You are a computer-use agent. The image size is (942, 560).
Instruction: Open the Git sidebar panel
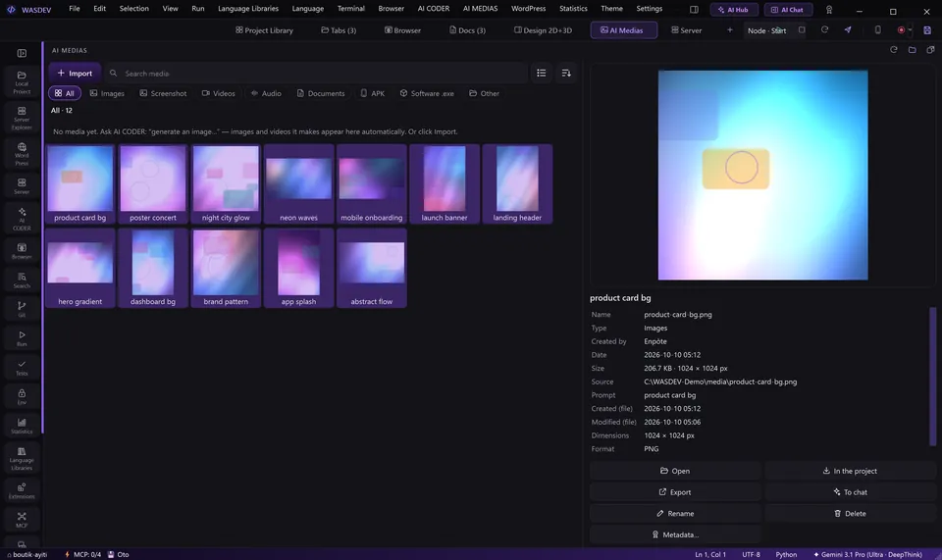(22, 309)
